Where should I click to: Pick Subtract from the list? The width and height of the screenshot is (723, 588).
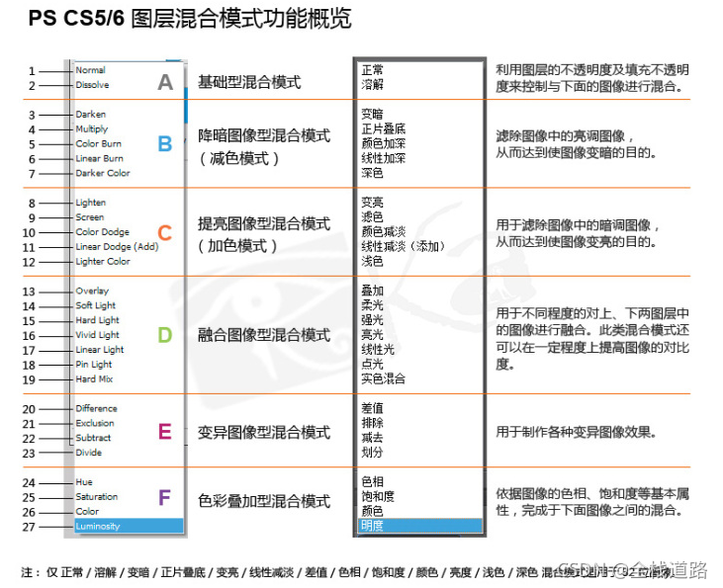click(x=93, y=438)
